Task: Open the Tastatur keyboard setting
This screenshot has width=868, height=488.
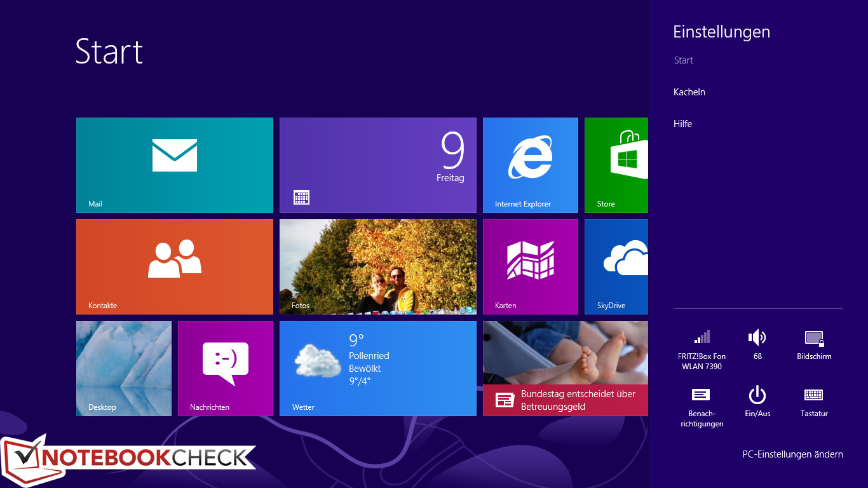Action: click(814, 403)
